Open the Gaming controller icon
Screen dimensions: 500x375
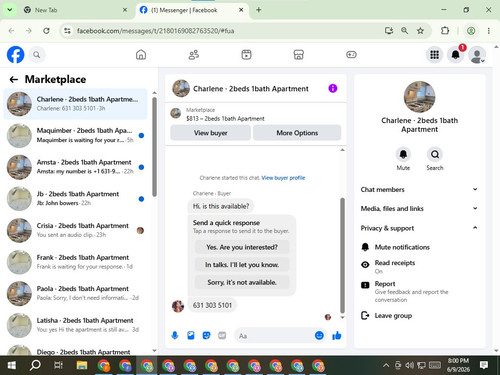(351, 55)
